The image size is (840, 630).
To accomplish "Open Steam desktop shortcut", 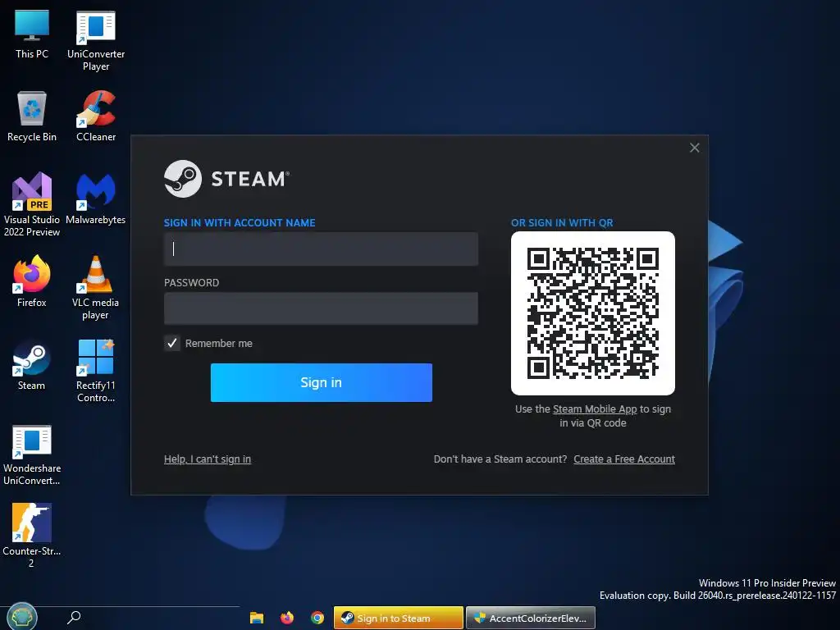I will tap(32, 364).
